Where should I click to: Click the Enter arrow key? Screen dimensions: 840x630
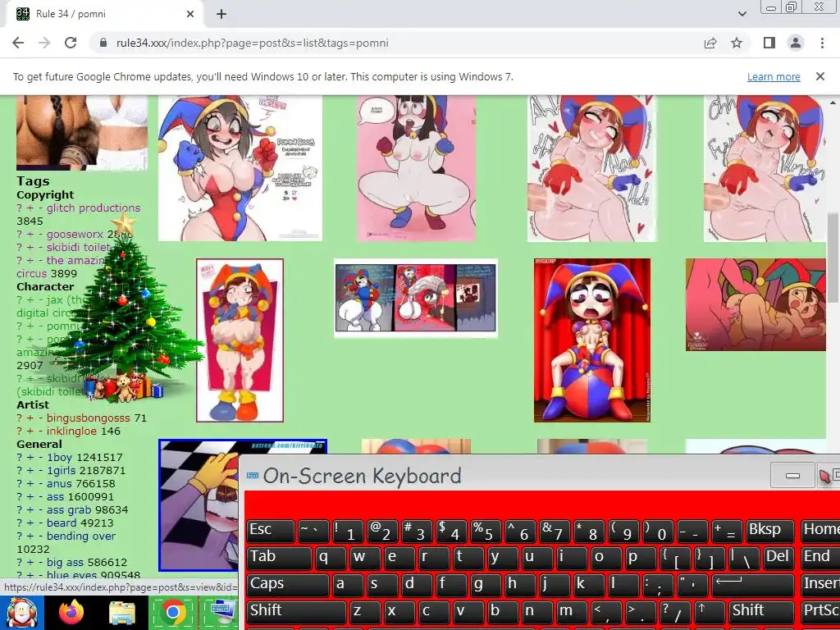(x=753, y=584)
